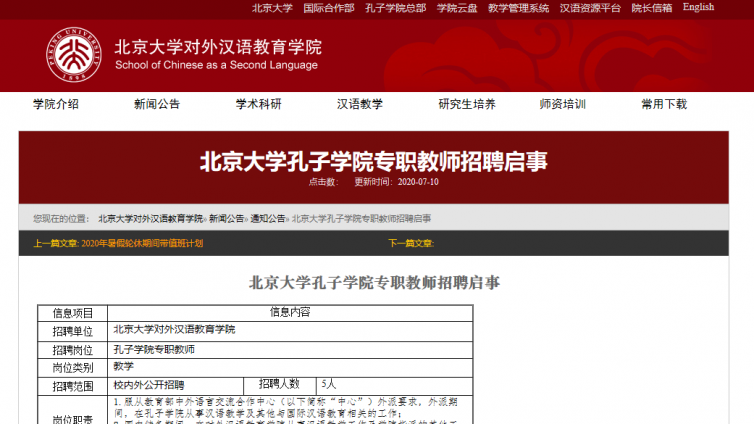Open the 北京大学 top link
Viewport: 754px width, 424px height.
[x=272, y=8]
